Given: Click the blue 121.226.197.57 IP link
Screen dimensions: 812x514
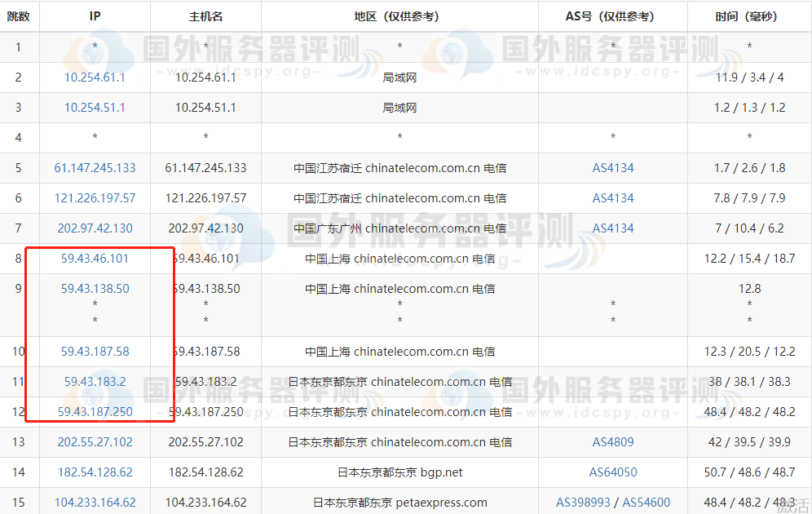Looking at the screenshot, I should pyautogui.click(x=95, y=198).
